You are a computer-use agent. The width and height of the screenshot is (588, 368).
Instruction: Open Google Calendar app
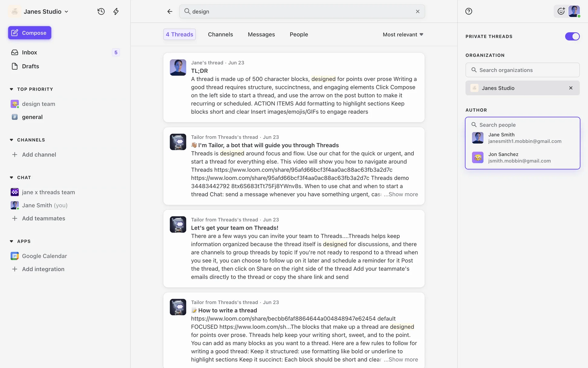[44, 256]
